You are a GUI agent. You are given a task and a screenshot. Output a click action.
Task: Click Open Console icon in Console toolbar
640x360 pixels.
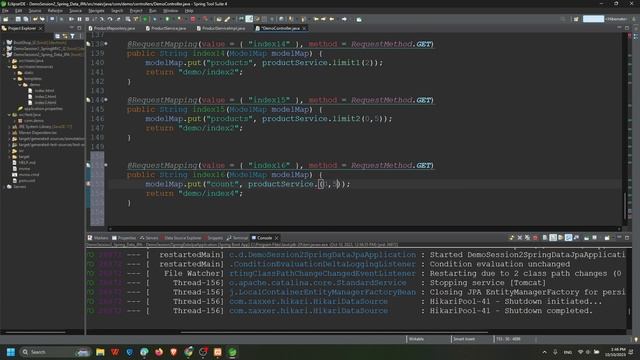(607, 238)
